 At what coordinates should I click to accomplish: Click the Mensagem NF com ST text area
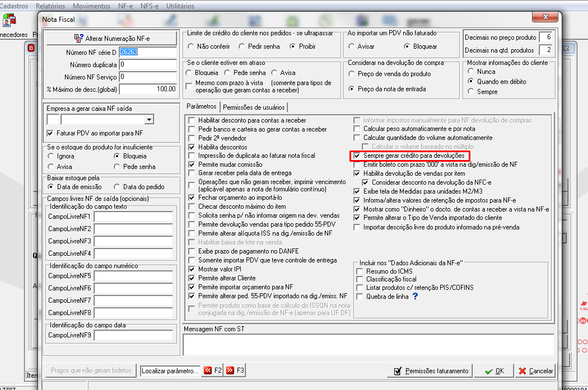click(x=368, y=345)
